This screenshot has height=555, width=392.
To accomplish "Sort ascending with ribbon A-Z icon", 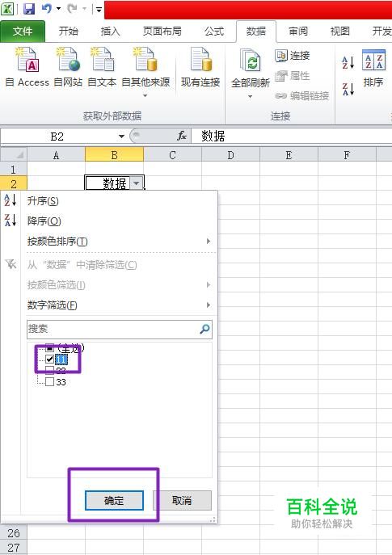I will coord(348,63).
